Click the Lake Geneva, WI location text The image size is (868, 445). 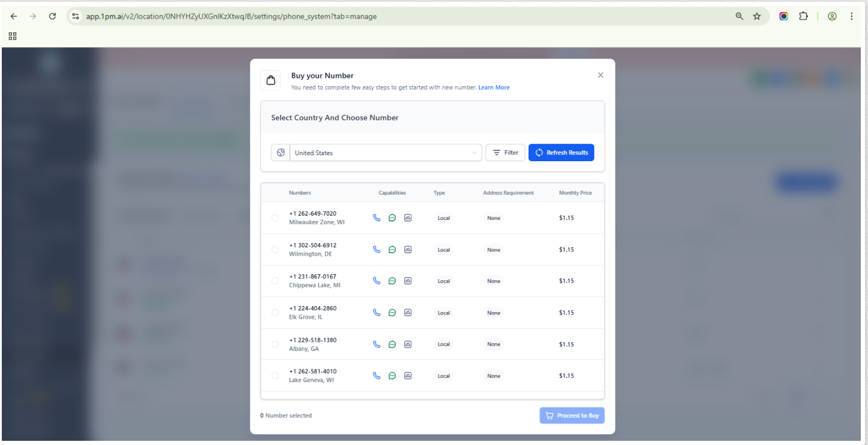coord(311,380)
